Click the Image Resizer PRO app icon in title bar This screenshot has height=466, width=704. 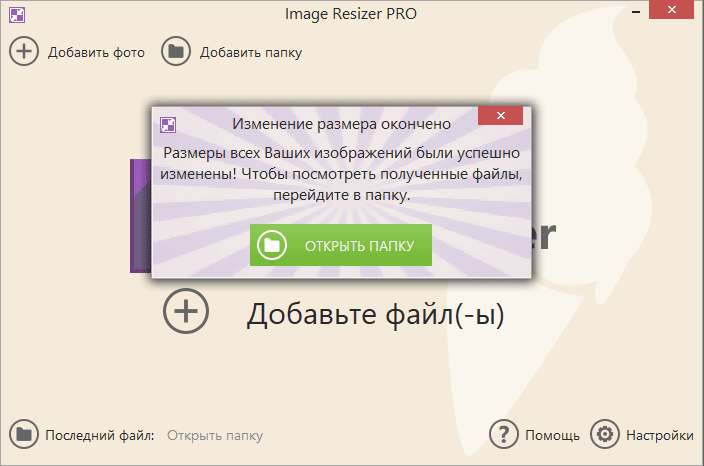[x=17, y=15]
